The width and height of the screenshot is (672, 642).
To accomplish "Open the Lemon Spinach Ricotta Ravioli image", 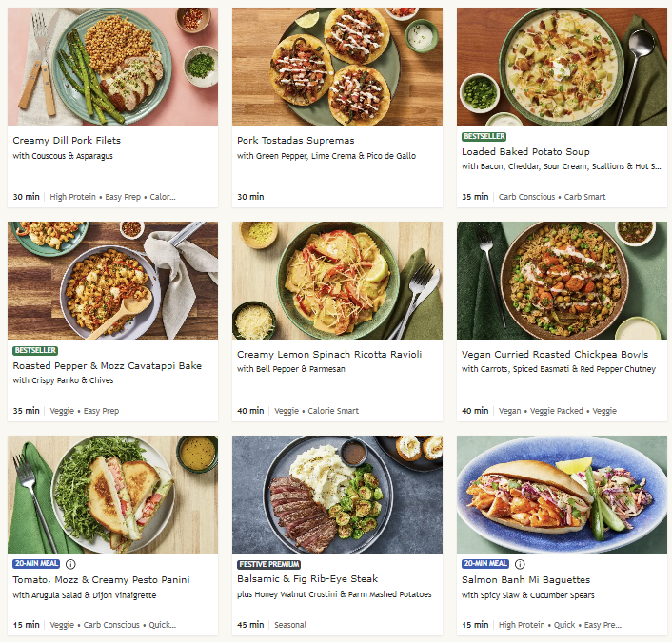I will click(x=337, y=281).
